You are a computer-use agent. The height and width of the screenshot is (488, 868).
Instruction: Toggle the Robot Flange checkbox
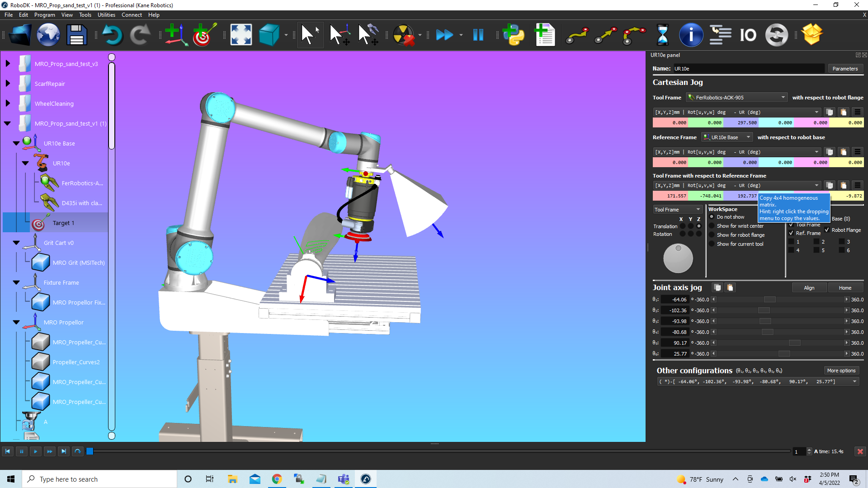click(827, 230)
